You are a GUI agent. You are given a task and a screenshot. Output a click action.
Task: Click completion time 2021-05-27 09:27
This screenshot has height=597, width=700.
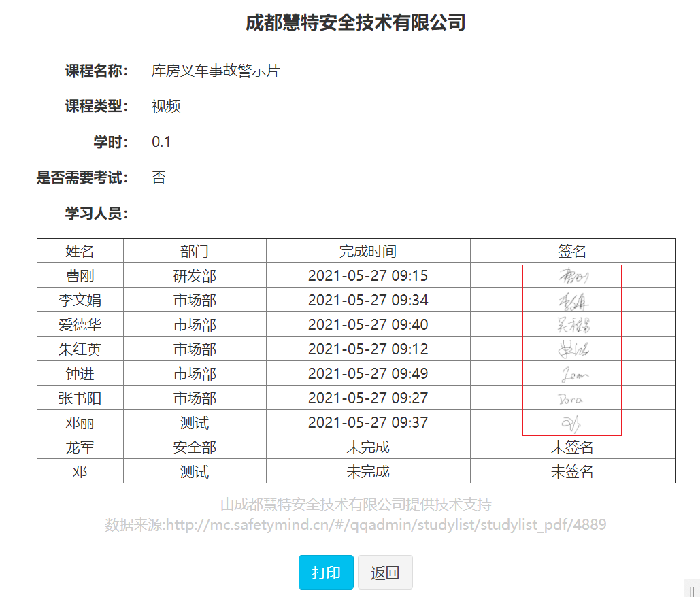click(x=368, y=398)
